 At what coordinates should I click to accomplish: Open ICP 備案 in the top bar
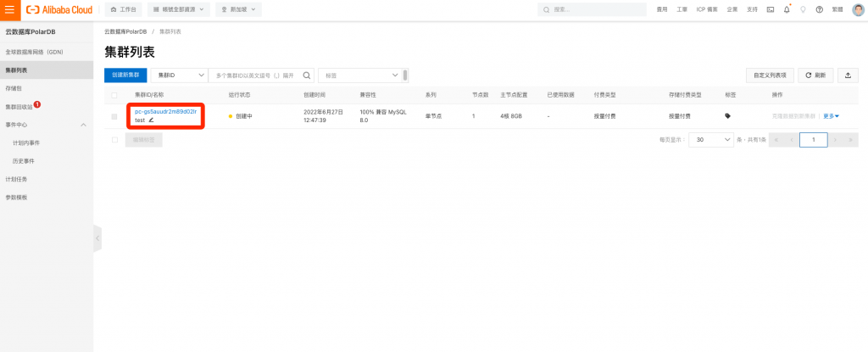707,9
